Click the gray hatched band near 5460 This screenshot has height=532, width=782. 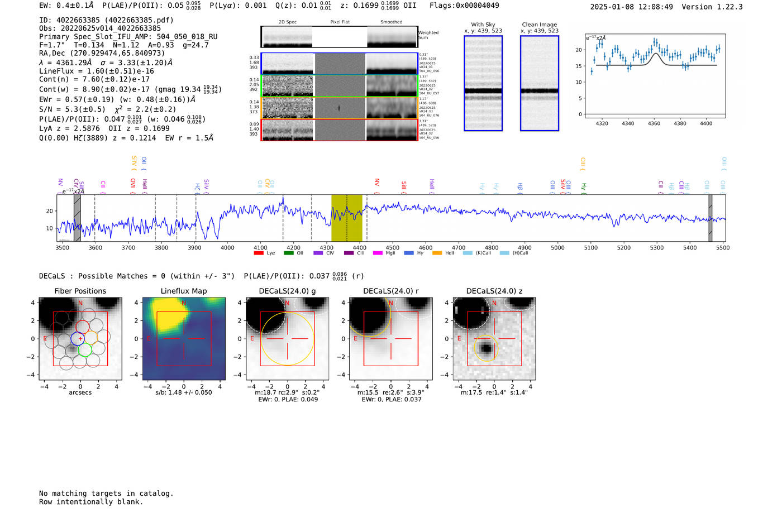(711, 218)
